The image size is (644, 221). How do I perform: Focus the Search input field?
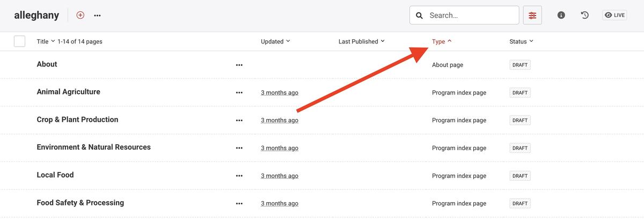[464, 16]
